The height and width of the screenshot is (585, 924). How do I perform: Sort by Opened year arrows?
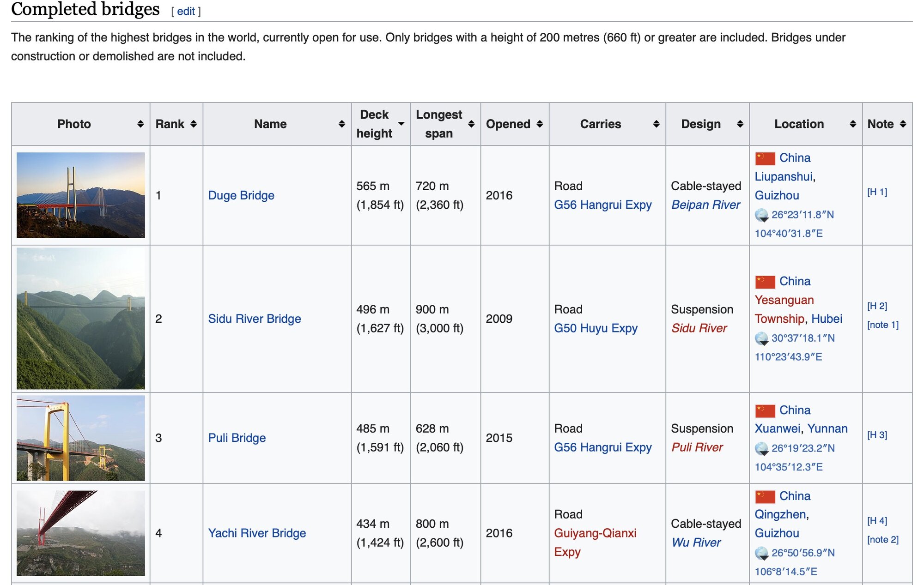pyautogui.click(x=540, y=124)
